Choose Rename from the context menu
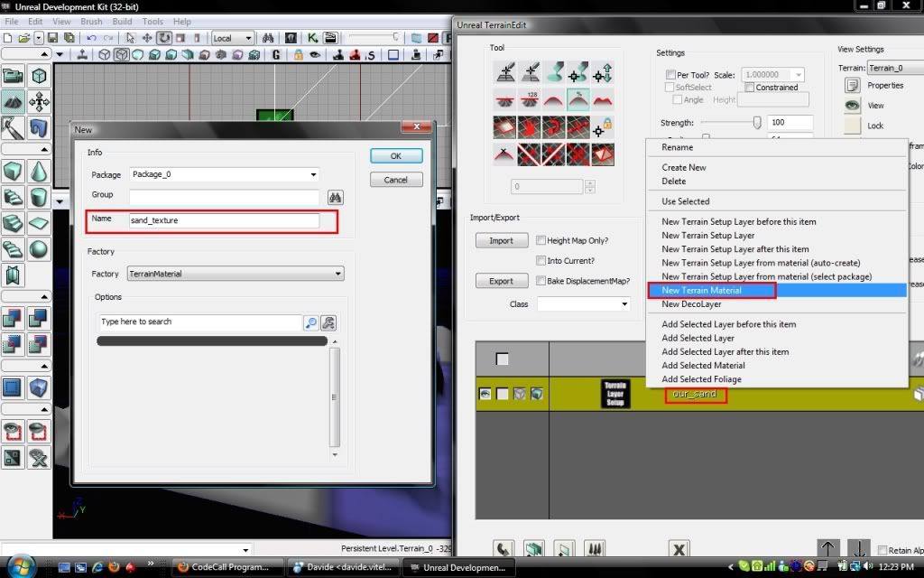Viewport: 924px width, 578px height. click(677, 147)
